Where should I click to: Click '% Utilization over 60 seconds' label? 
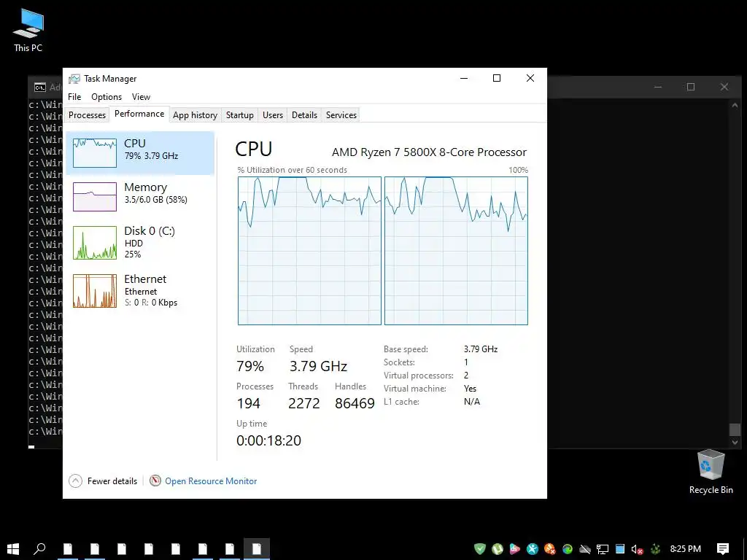click(x=292, y=170)
